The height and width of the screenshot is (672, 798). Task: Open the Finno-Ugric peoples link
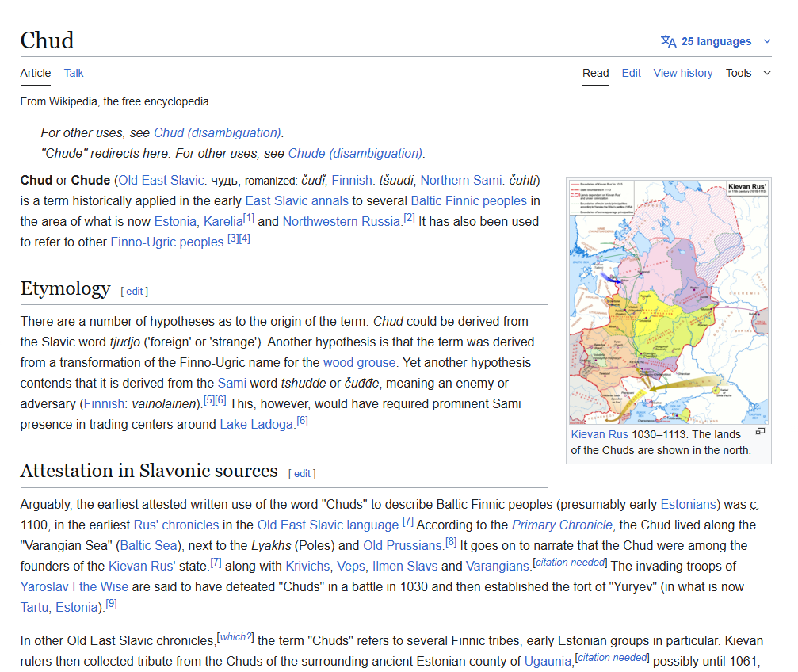click(x=167, y=242)
